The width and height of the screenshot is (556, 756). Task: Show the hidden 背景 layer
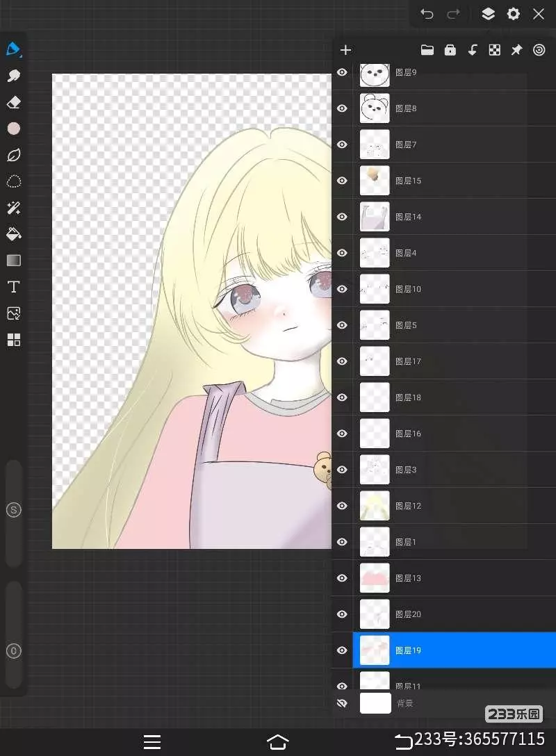coord(342,703)
